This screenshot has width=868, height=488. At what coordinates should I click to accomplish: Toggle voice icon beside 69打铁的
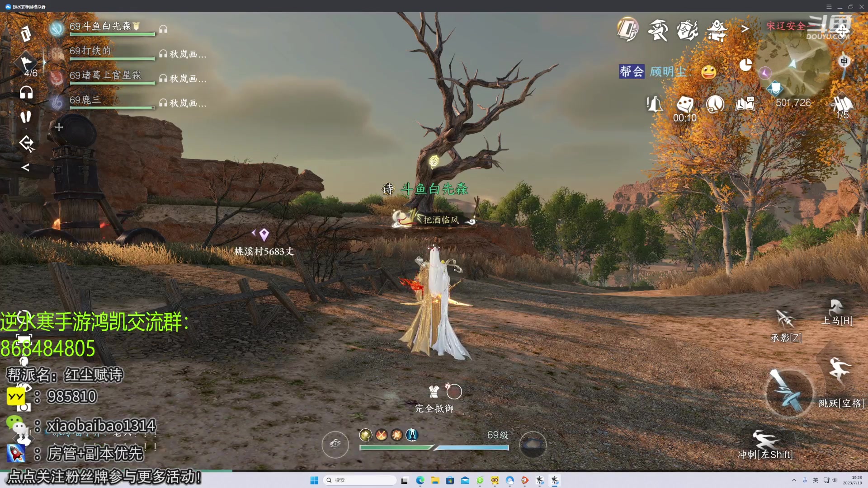pos(163,54)
